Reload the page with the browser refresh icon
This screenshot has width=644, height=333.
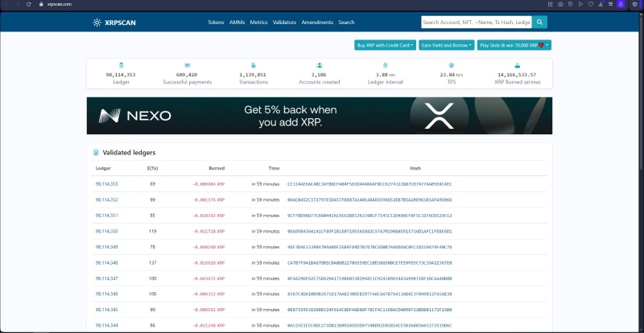tap(28, 4)
